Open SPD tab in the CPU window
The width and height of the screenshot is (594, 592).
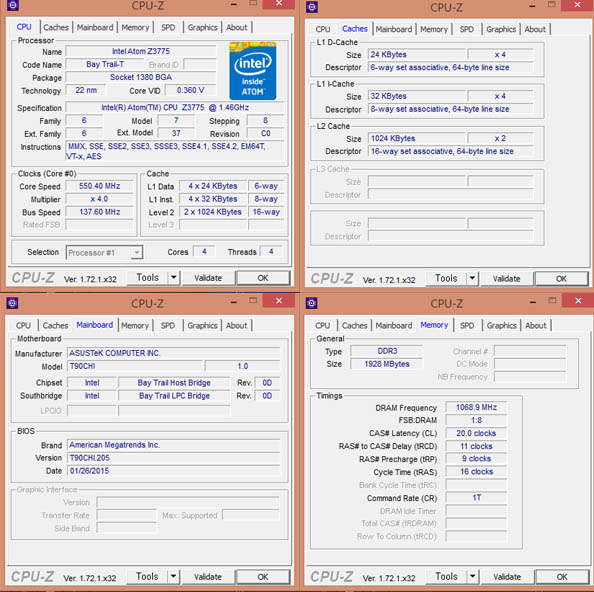168,27
